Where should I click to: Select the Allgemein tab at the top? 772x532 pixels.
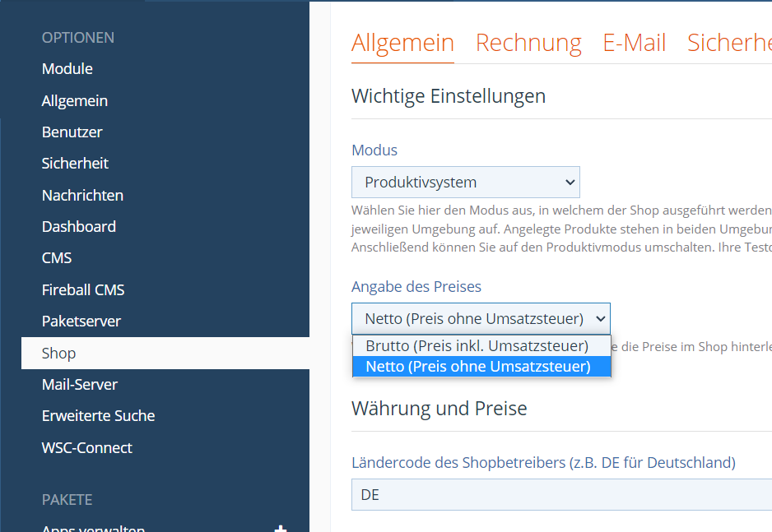(402, 43)
